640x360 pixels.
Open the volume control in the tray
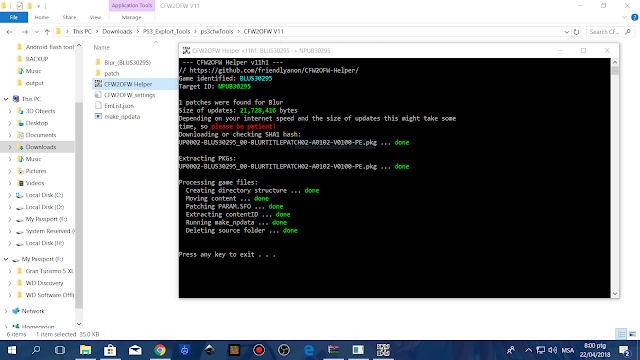[x=553, y=350]
